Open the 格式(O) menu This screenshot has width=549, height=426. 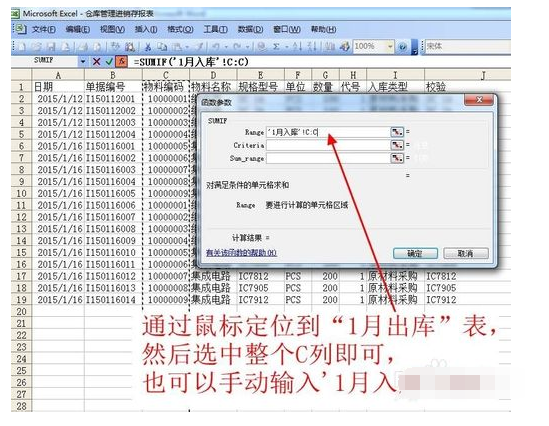[180, 29]
